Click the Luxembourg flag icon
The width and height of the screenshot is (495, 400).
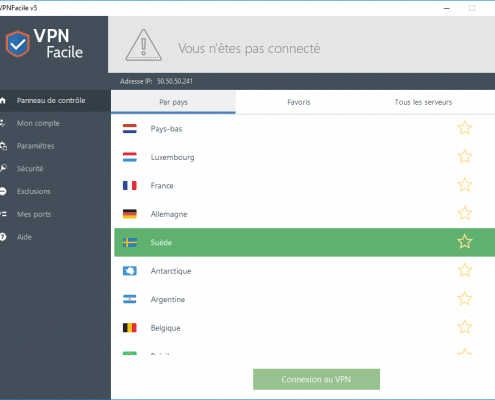(130, 157)
